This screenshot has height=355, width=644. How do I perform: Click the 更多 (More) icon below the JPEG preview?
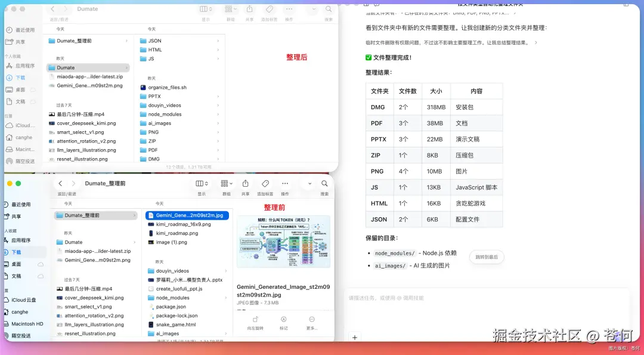311,321
